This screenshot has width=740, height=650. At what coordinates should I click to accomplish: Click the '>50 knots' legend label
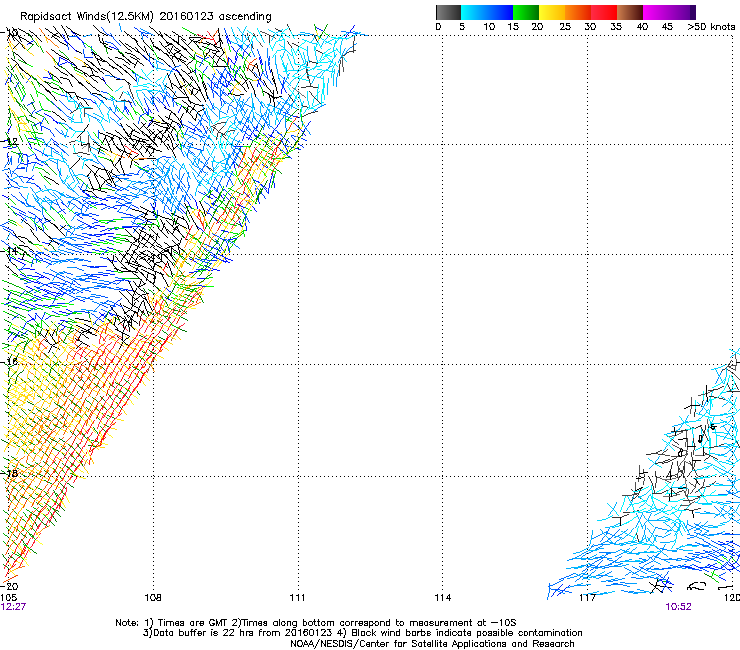click(x=711, y=26)
